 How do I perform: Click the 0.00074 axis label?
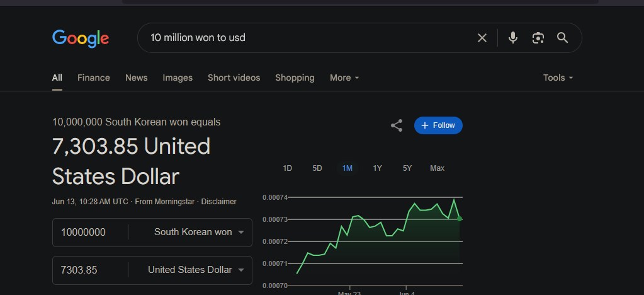click(x=275, y=197)
